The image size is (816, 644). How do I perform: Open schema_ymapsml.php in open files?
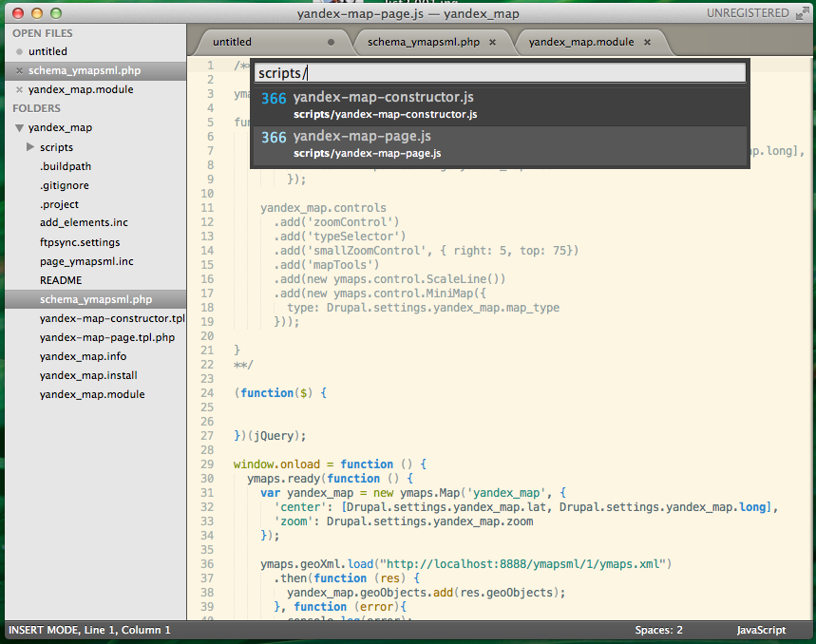coord(85,70)
